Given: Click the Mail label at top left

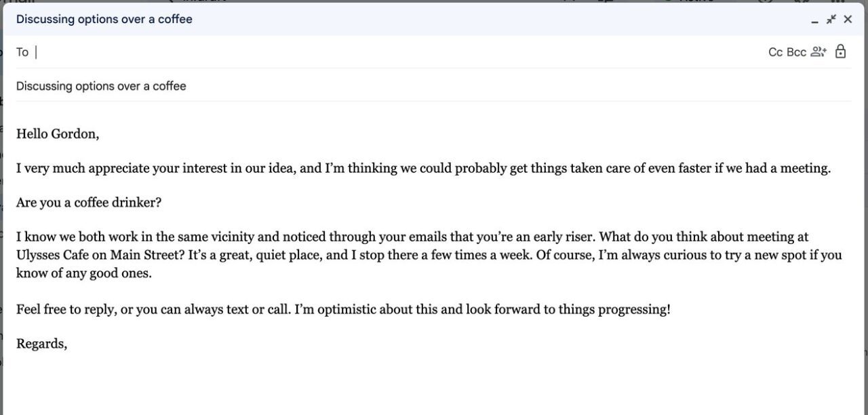Looking at the screenshot, I should pos(17,2).
